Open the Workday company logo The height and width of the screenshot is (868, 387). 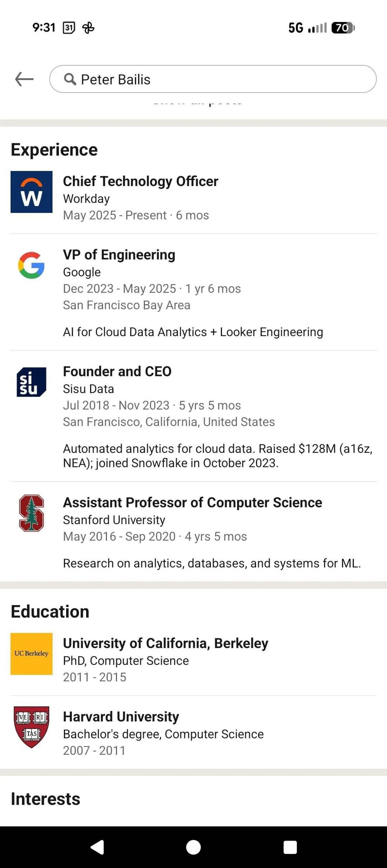(31, 192)
